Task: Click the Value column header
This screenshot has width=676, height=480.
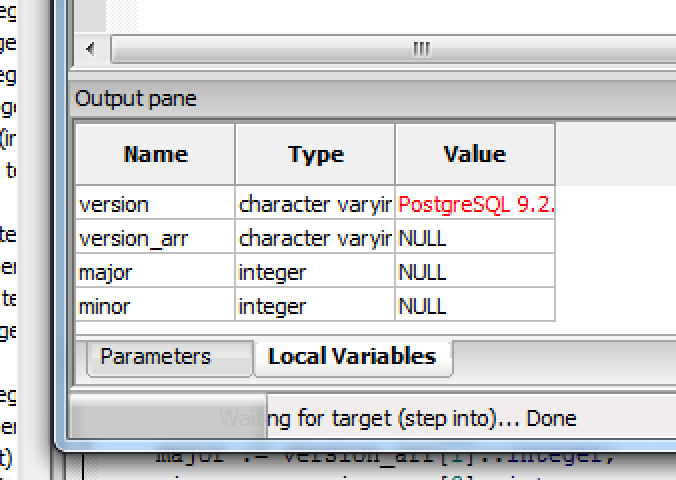Action: (475, 154)
